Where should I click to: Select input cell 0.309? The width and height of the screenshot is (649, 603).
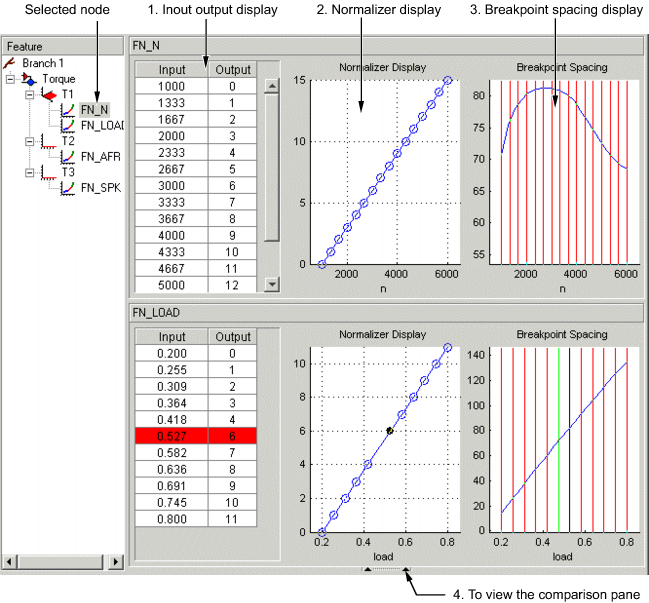(171, 386)
